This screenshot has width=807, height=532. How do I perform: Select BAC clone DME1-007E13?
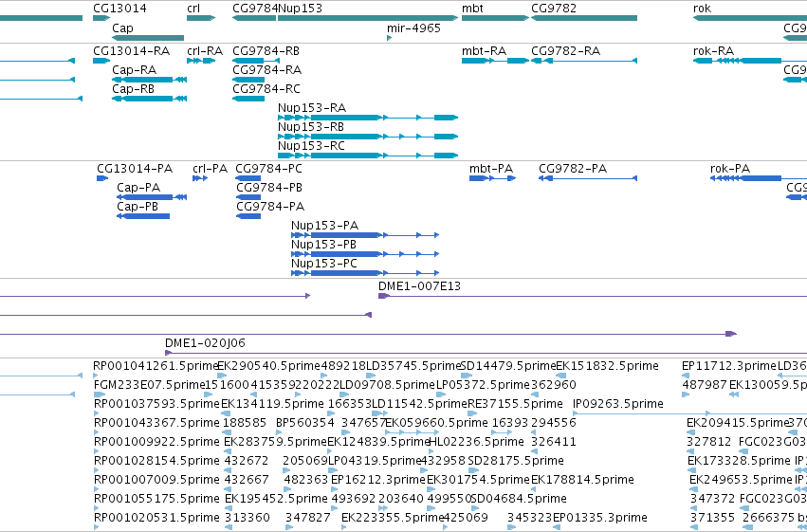[x=593, y=296]
